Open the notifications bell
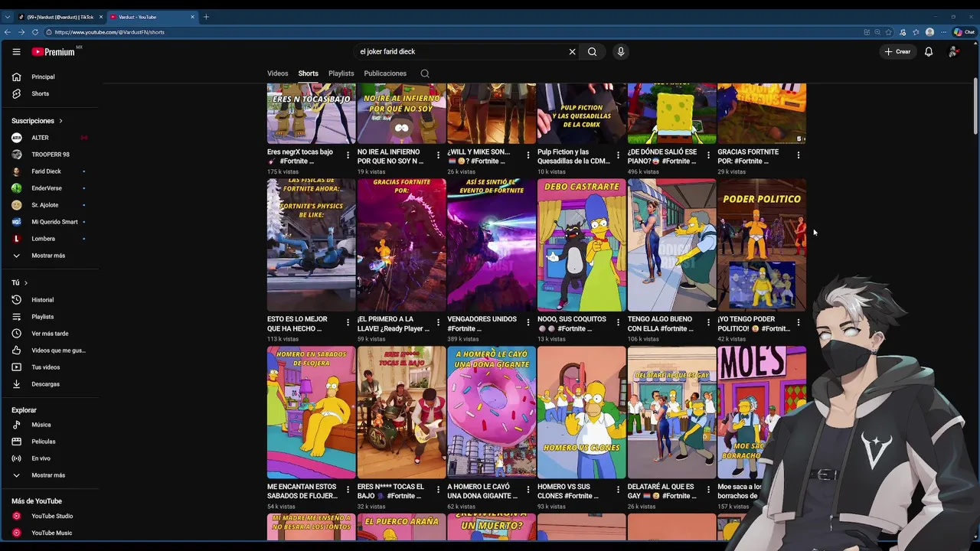Viewport: 980px width, 551px height. pyautogui.click(x=928, y=51)
